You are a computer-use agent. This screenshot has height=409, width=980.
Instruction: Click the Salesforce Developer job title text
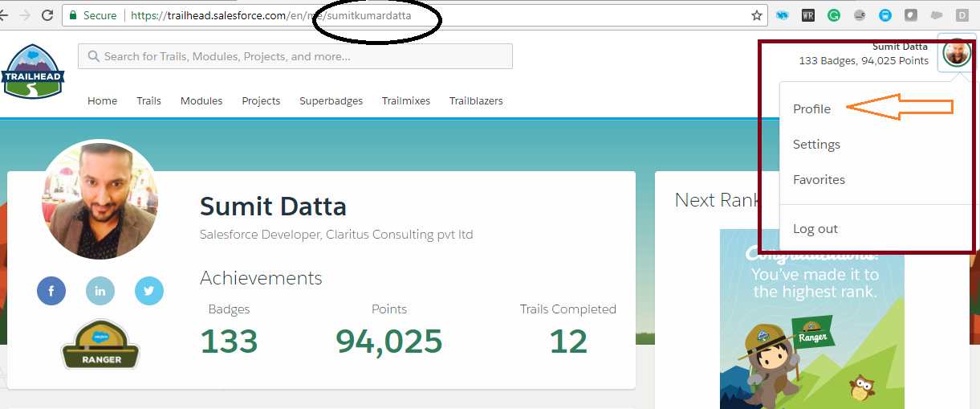pos(336,235)
